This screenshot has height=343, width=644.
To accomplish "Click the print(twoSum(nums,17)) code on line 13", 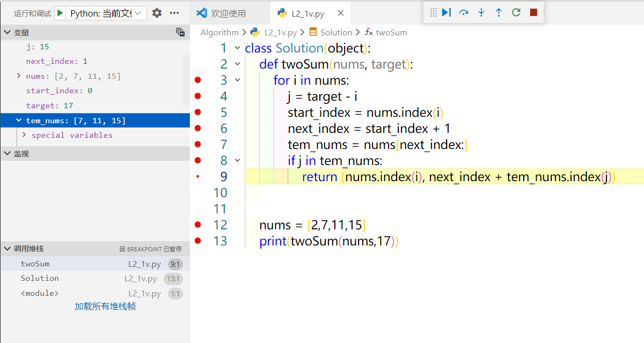I will point(329,241).
